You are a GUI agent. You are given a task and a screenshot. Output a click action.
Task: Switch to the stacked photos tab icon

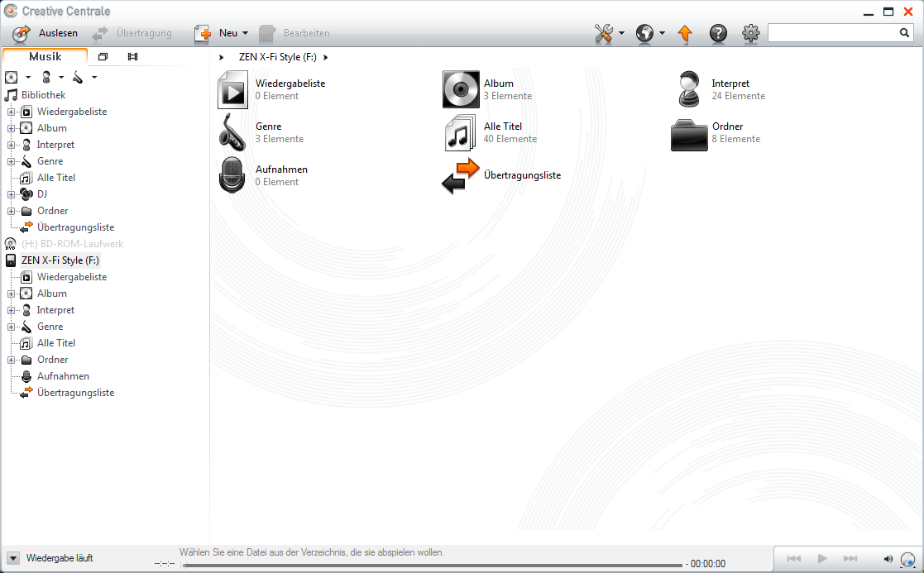[x=103, y=56]
